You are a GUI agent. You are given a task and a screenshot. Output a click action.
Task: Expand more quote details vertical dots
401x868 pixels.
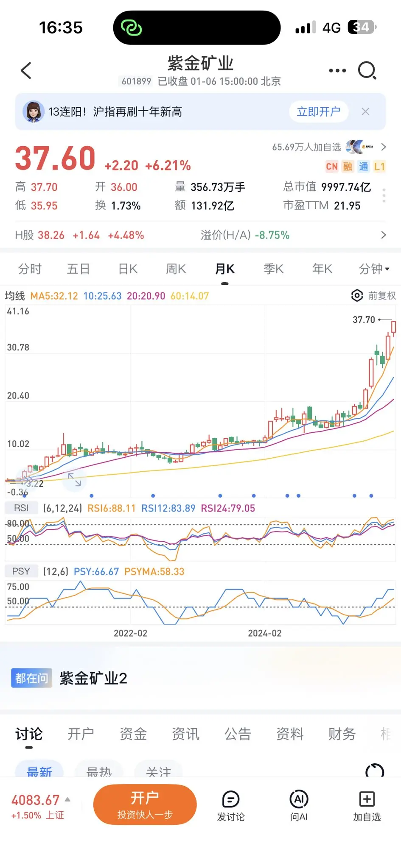[x=384, y=195]
